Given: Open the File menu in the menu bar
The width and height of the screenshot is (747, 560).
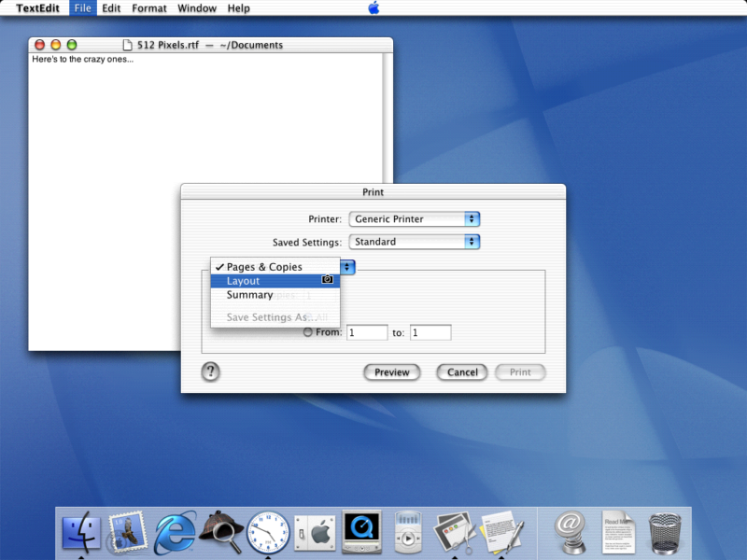Looking at the screenshot, I should click(82, 8).
